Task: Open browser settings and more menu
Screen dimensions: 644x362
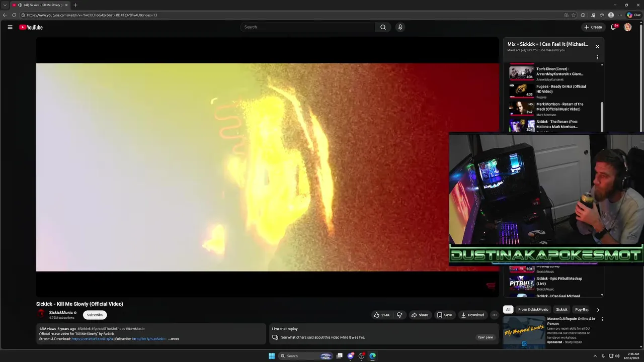Action: (x=620, y=15)
